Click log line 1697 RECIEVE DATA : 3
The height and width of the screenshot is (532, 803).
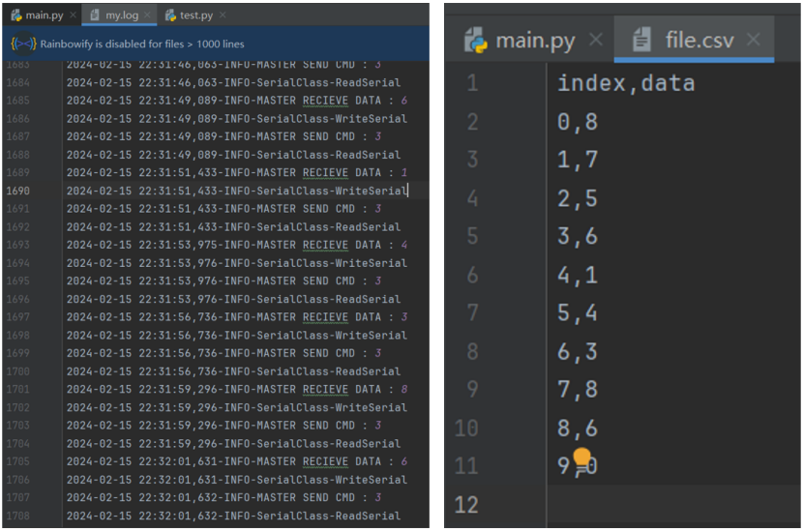pos(237,317)
